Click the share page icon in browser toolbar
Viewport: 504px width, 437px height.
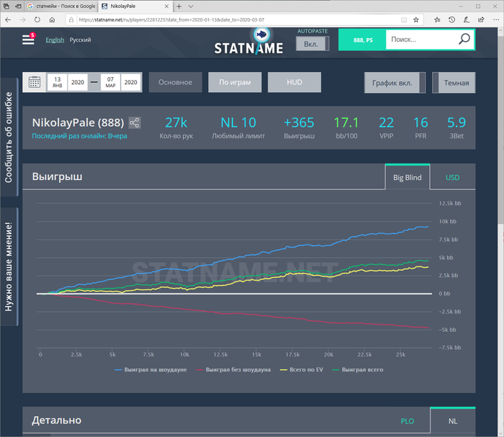coord(481,20)
